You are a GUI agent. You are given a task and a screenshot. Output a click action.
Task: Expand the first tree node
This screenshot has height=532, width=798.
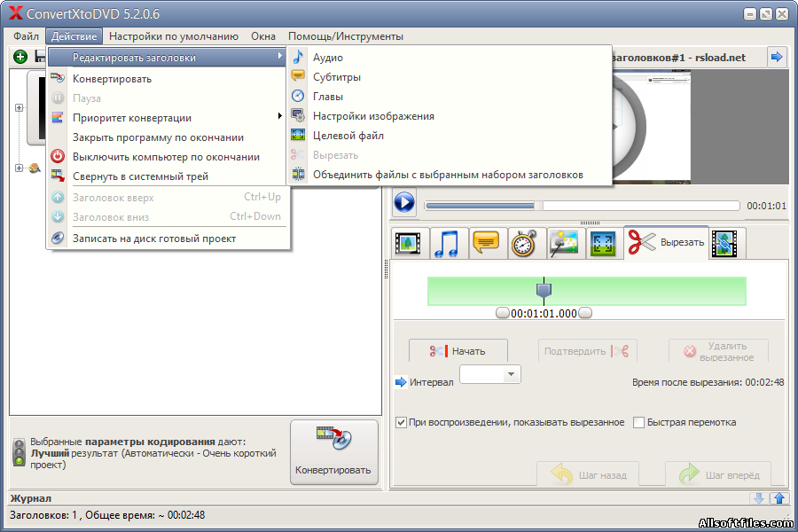click(x=19, y=107)
